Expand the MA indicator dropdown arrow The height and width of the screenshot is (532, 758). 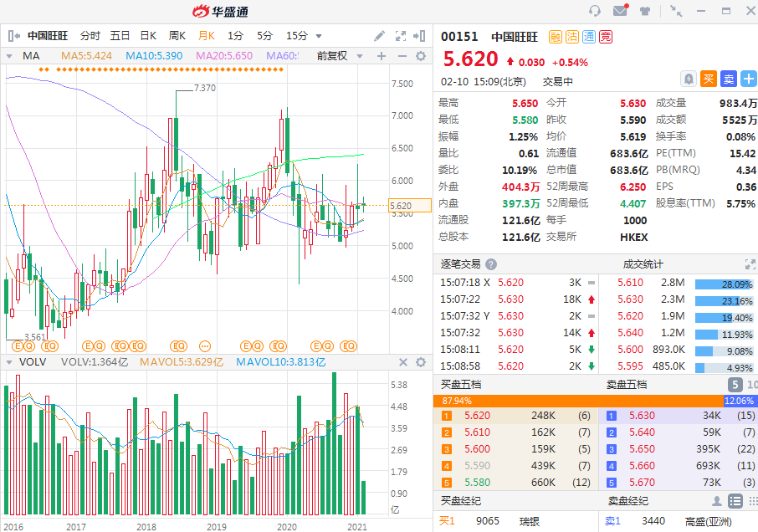point(8,57)
